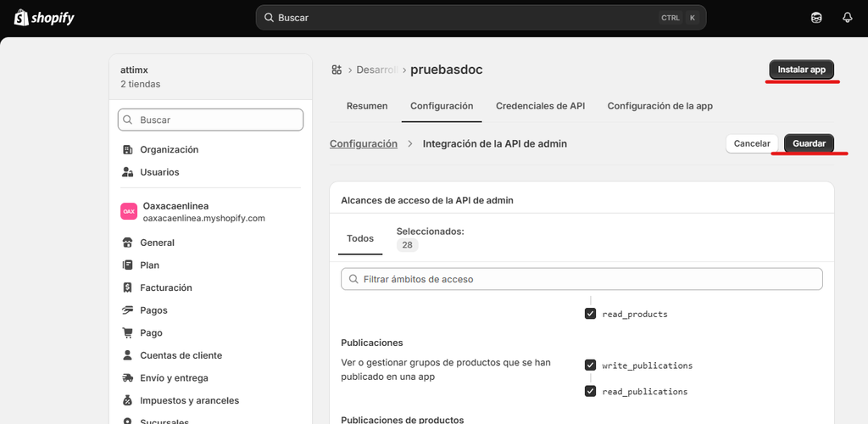Focus the sidebar Buscar input

(x=210, y=120)
